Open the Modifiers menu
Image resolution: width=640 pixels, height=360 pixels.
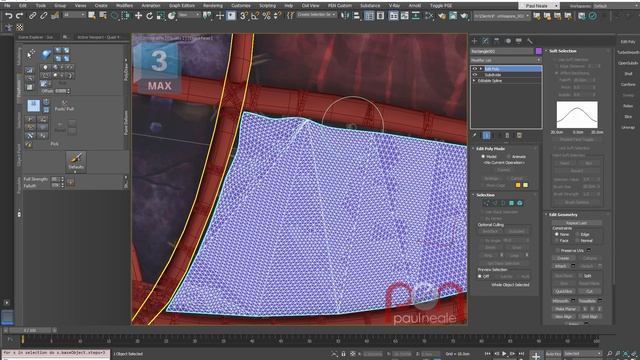point(124,6)
